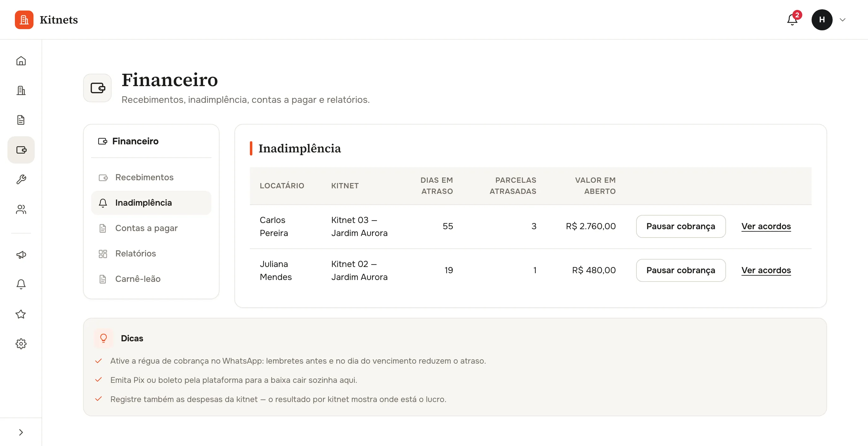Open the Contas a pagar menu item

[x=151, y=228]
